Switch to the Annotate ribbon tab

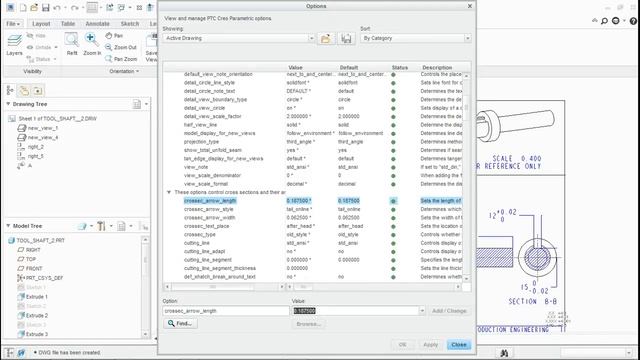click(x=98, y=24)
